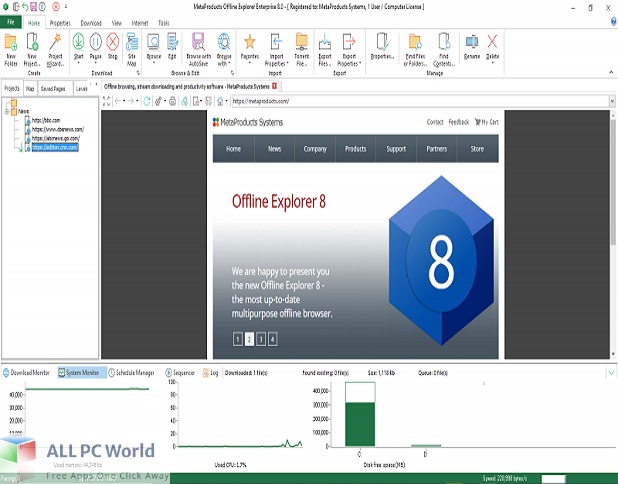Open the Edit tool in the ribbon
The height and width of the screenshot is (484, 618).
click(172, 47)
